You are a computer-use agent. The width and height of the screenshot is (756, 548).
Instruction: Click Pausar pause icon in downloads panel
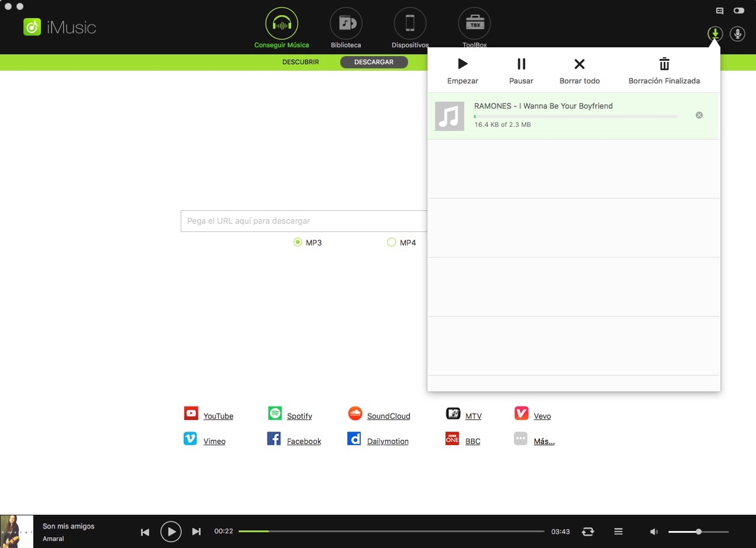click(521, 64)
